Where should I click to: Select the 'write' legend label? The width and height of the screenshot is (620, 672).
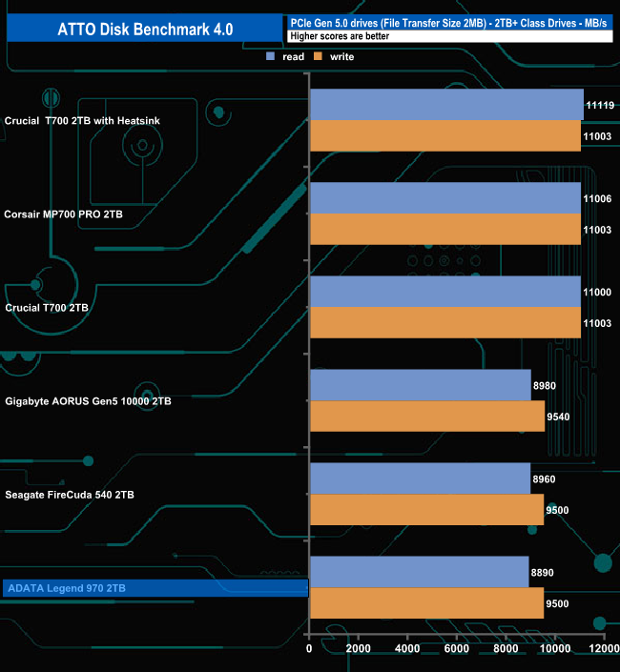coord(341,56)
